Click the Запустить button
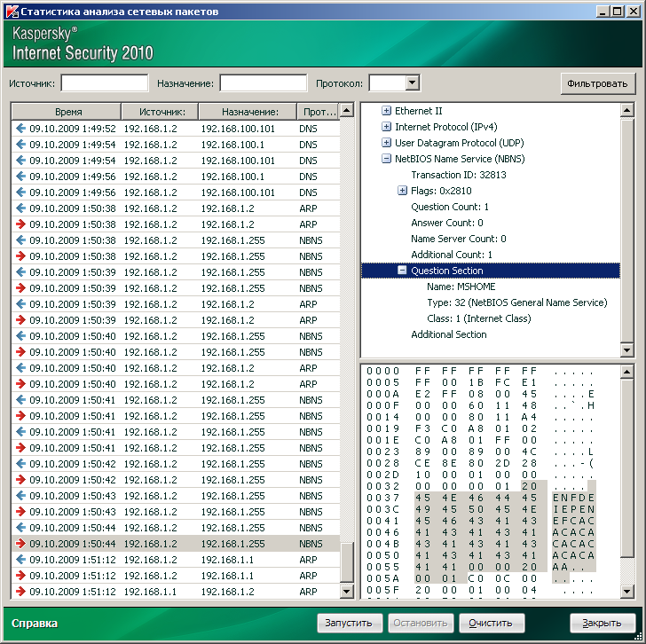 [350, 623]
